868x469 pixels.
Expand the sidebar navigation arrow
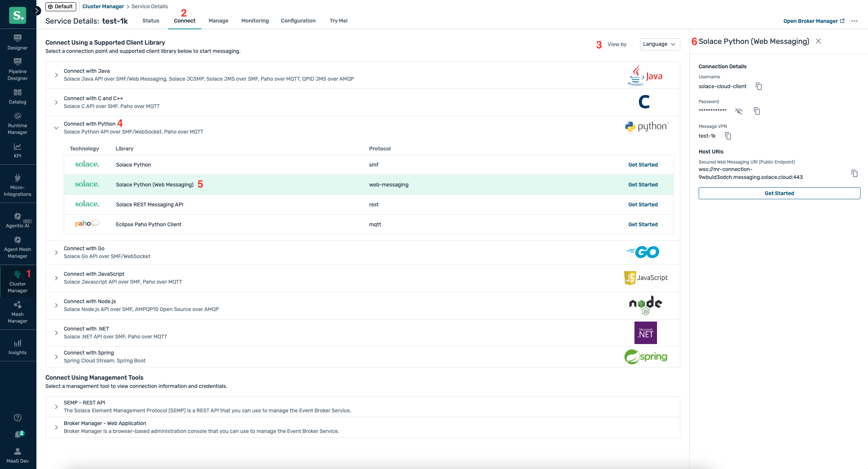point(37,11)
